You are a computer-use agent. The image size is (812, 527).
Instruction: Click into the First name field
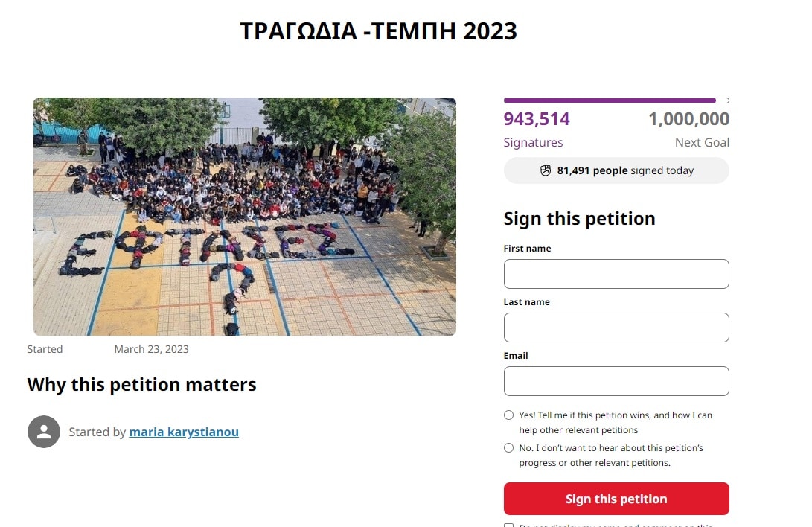(x=616, y=274)
